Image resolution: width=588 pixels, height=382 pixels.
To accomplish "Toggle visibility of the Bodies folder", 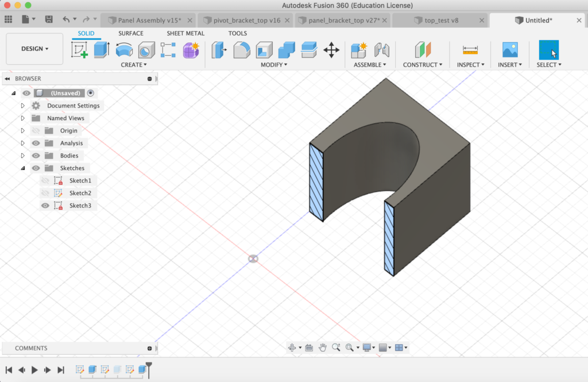I will 36,156.
